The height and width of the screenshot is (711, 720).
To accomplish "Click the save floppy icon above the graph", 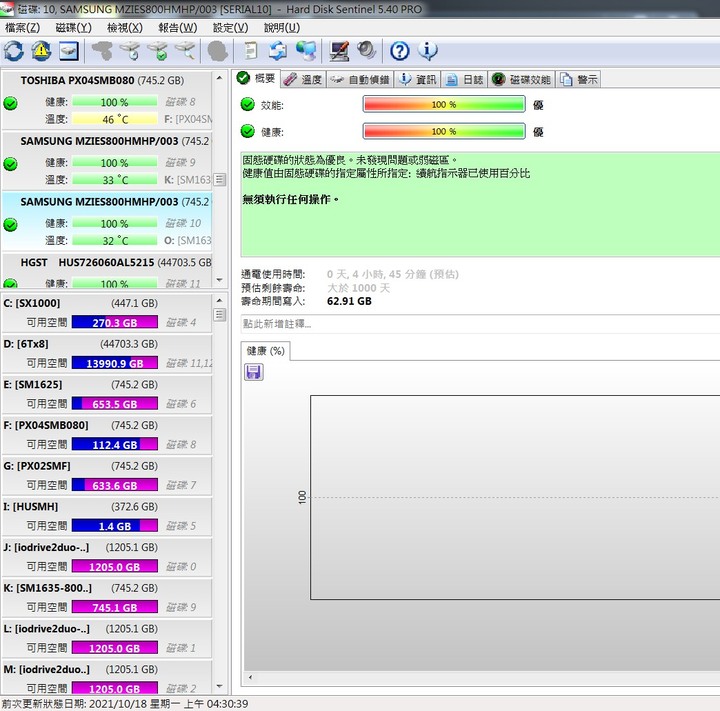I will click(254, 372).
